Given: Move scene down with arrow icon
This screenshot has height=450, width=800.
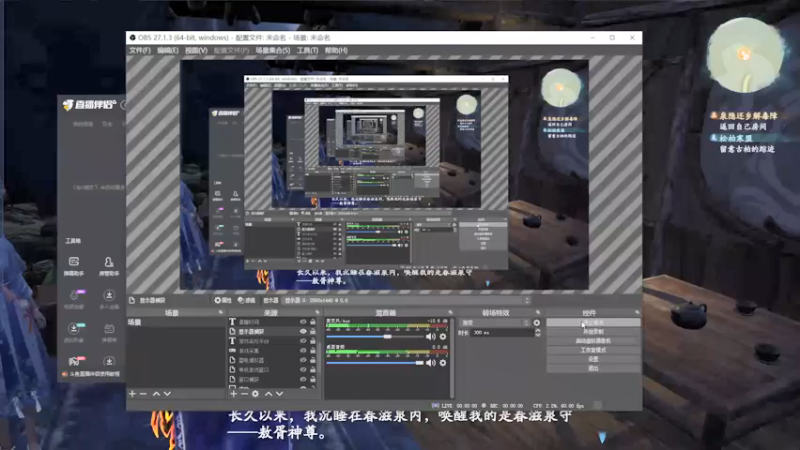Looking at the screenshot, I should click(x=167, y=394).
